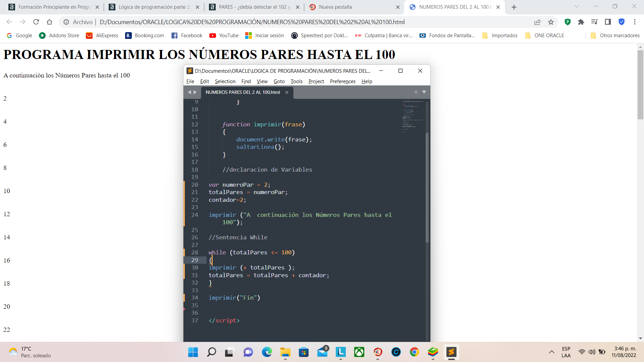
Task: Expand Otros marcadores folder
Action: point(615,36)
